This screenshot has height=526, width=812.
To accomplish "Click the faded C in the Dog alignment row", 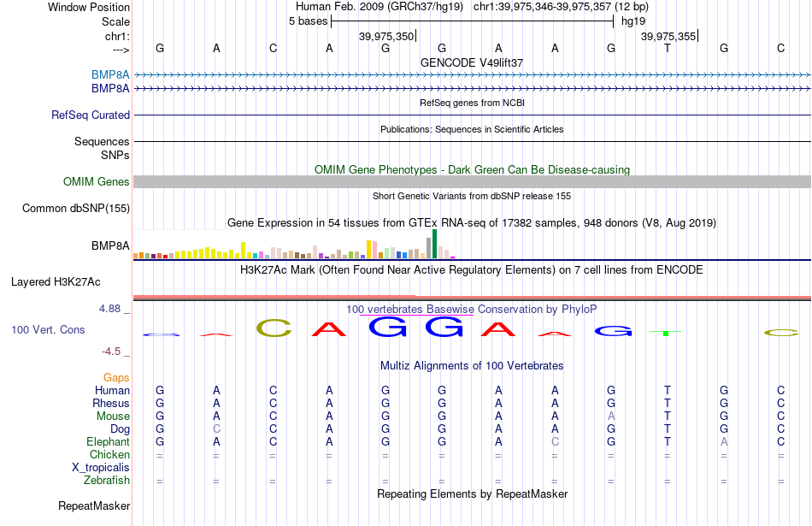I will 216,429.
